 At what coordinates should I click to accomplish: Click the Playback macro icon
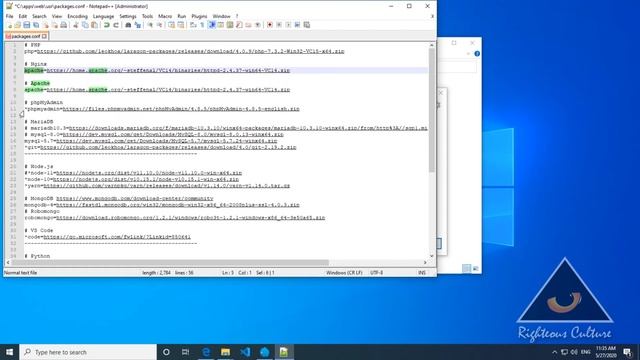[x=288, y=25]
